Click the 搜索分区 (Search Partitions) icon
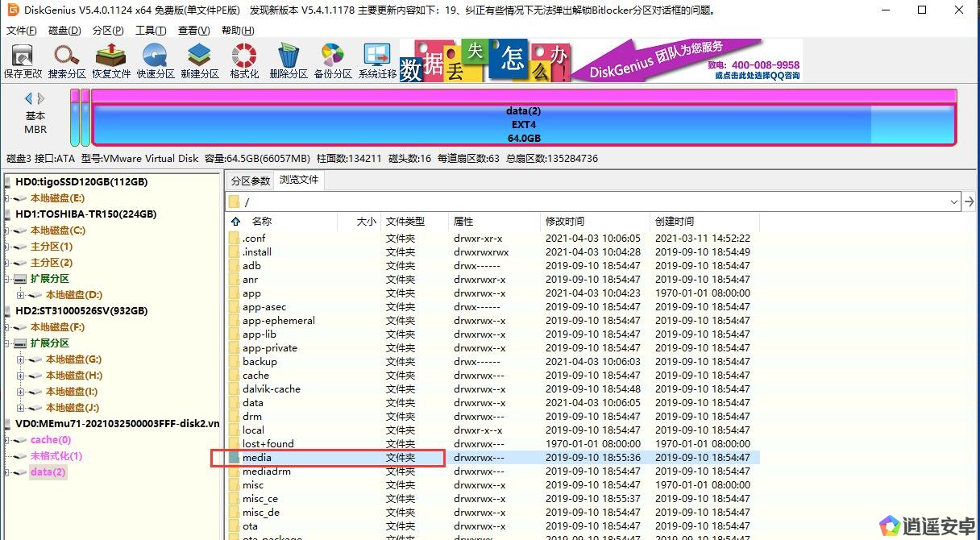Image resolution: width=980 pixels, height=540 pixels. point(67,61)
